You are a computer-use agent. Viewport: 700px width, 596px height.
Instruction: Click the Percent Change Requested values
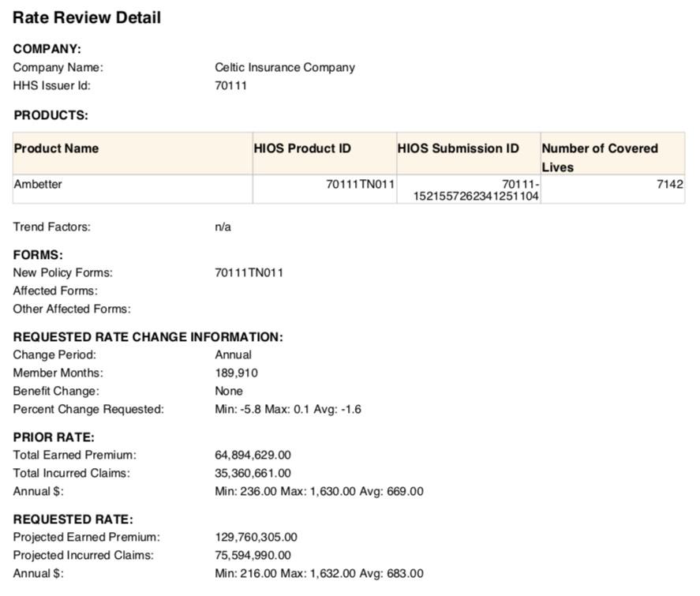(288, 409)
